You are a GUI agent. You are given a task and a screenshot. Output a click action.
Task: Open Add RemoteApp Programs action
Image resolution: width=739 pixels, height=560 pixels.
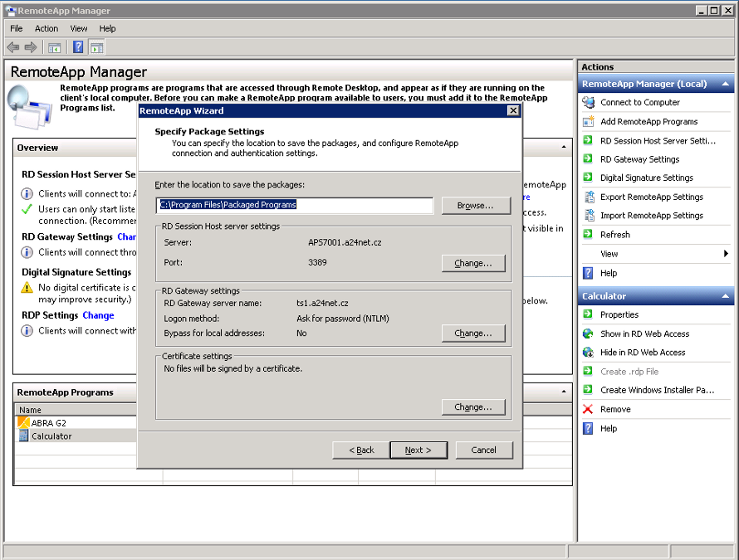[x=648, y=121]
